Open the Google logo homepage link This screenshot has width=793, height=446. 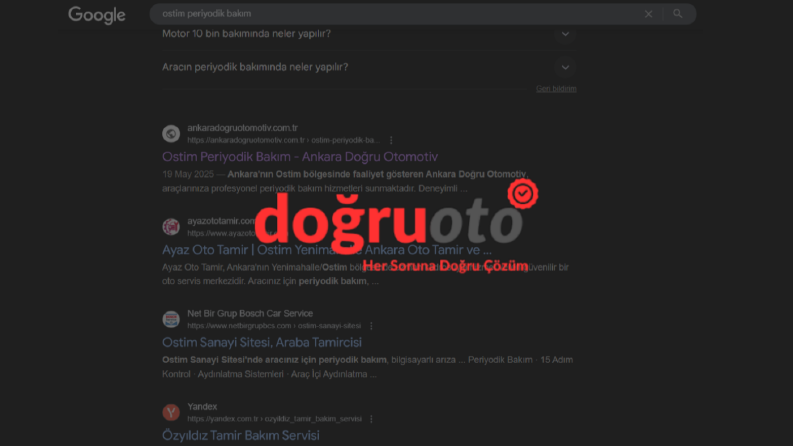97,15
